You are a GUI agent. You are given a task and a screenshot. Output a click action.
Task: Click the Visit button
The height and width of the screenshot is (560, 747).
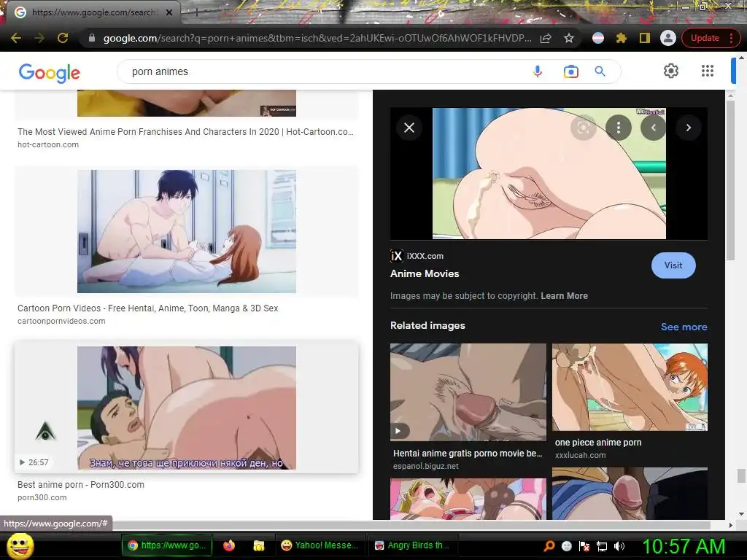(x=673, y=265)
